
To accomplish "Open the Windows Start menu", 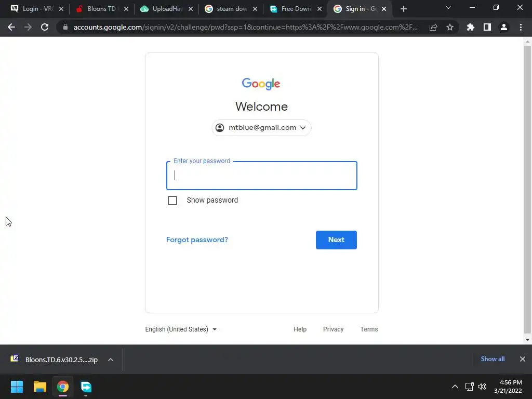I will [17, 387].
